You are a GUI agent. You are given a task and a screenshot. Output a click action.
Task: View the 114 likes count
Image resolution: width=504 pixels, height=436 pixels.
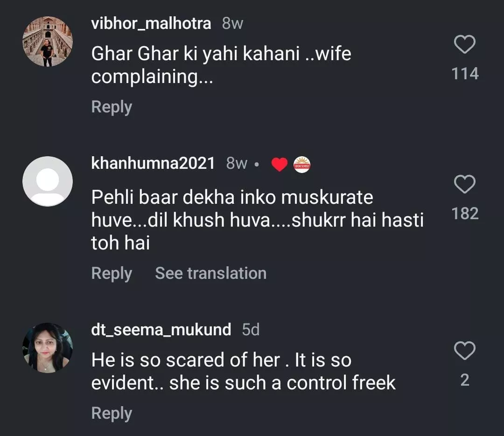[465, 74]
